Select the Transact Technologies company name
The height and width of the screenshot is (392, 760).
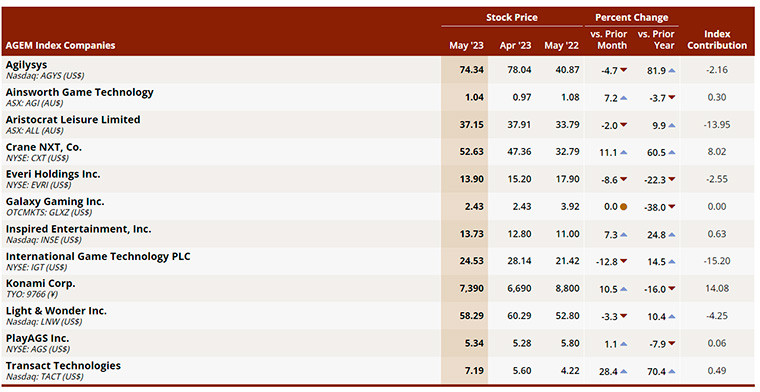point(63,366)
